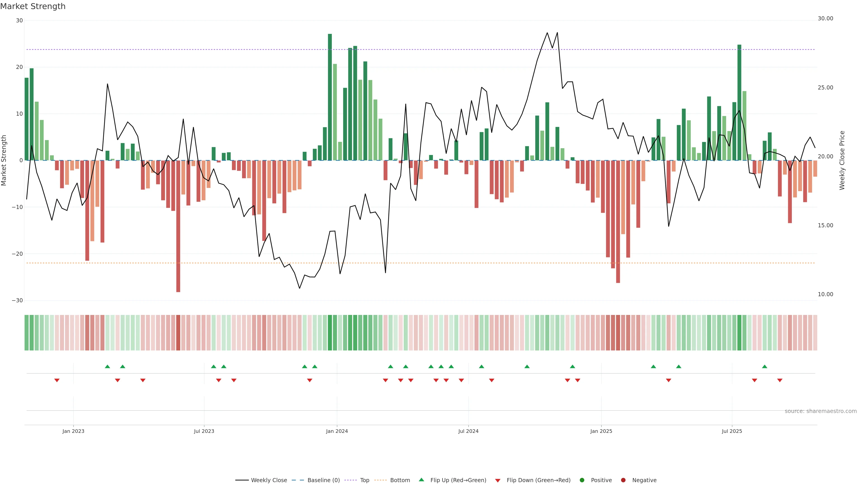Viewport: 868px width, 488px height.
Task: Click the Positive green circle legend icon
Action: pyautogui.click(x=582, y=480)
